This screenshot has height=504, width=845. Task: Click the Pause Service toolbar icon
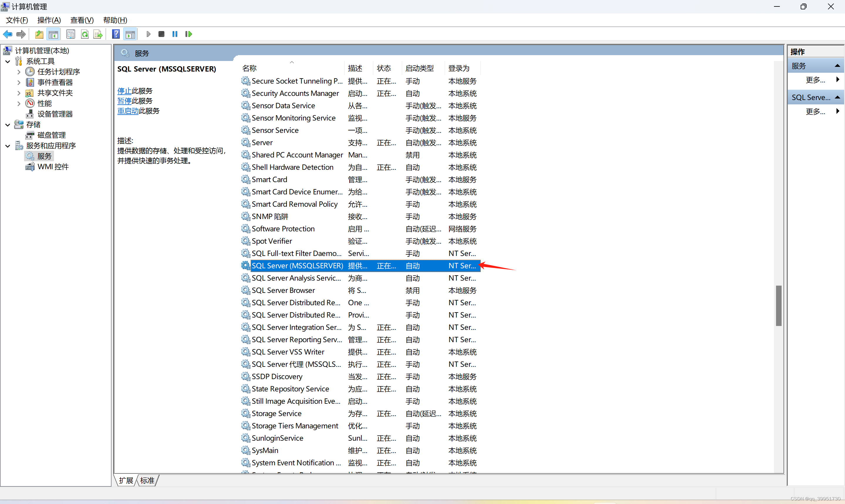pyautogui.click(x=175, y=34)
